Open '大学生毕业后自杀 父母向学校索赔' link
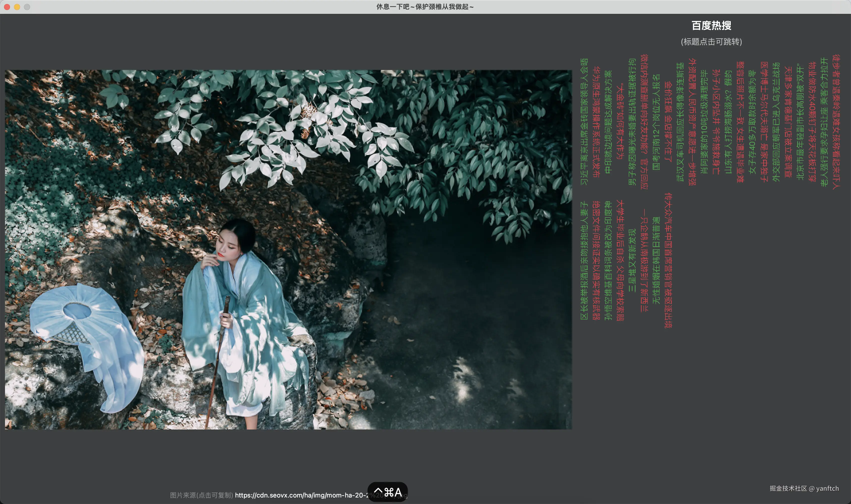 pos(620,260)
